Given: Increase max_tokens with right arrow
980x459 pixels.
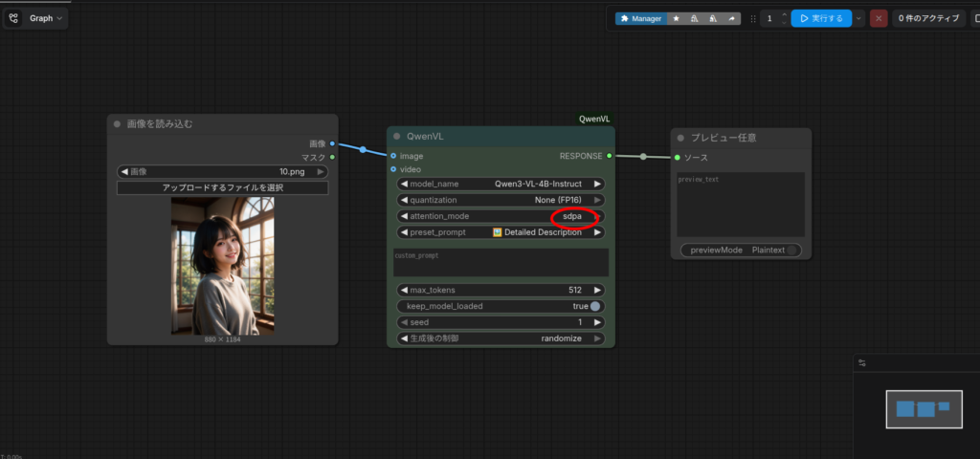Looking at the screenshot, I should 598,290.
